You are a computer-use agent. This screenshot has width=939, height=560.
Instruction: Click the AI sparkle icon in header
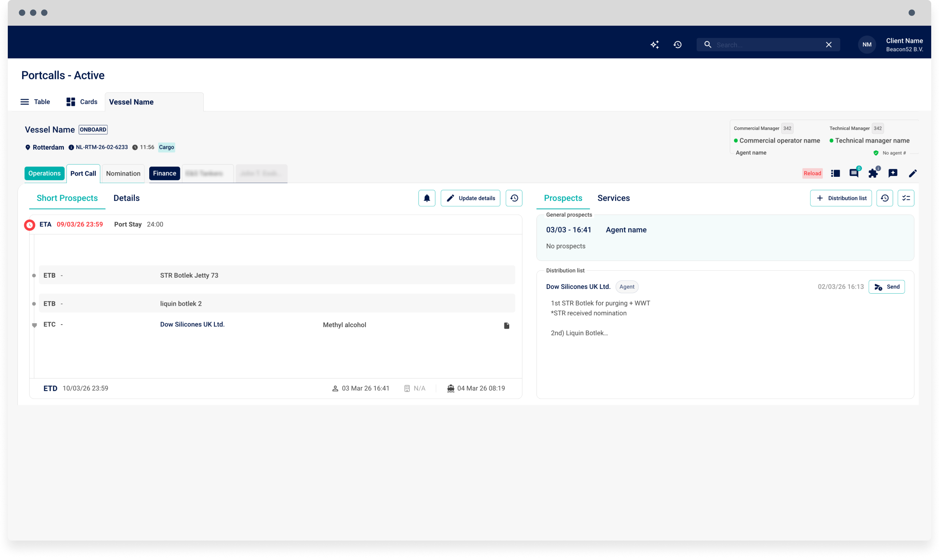click(655, 45)
